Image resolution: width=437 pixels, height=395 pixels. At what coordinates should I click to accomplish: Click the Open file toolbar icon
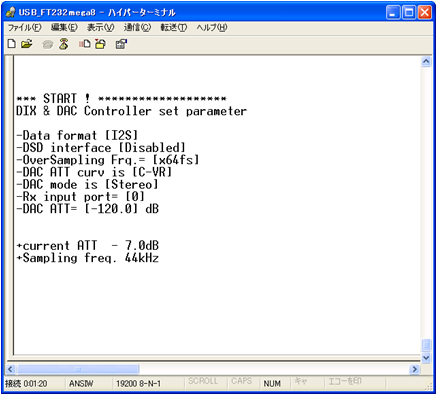tap(27, 44)
